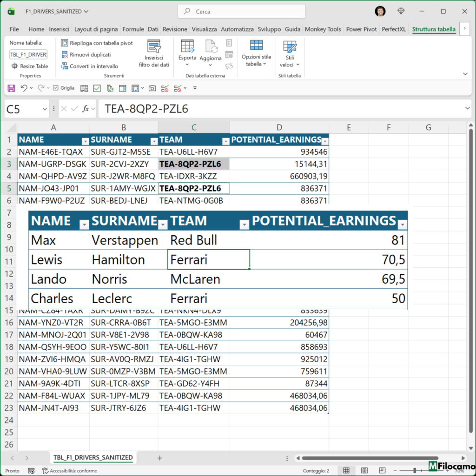The image size is (476, 476).
Task: Toggle the Griglia gridlines checkbox
Action: [x=56, y=88]
